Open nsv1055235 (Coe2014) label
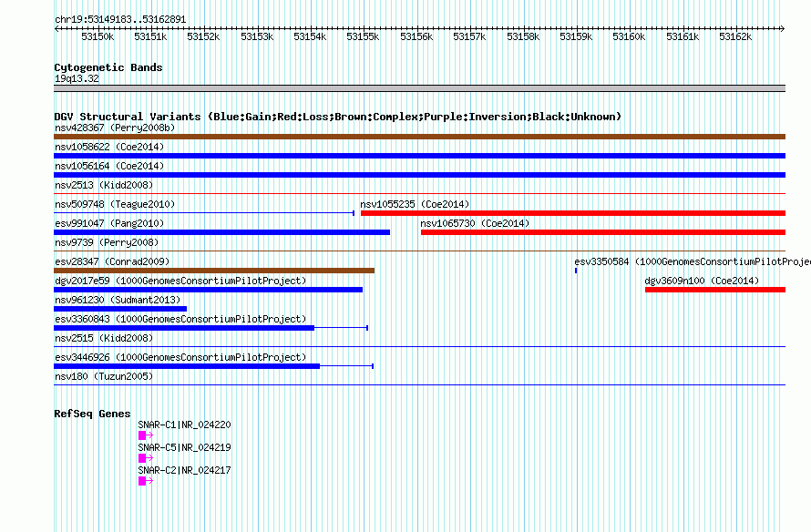 [x=415, y=204]
